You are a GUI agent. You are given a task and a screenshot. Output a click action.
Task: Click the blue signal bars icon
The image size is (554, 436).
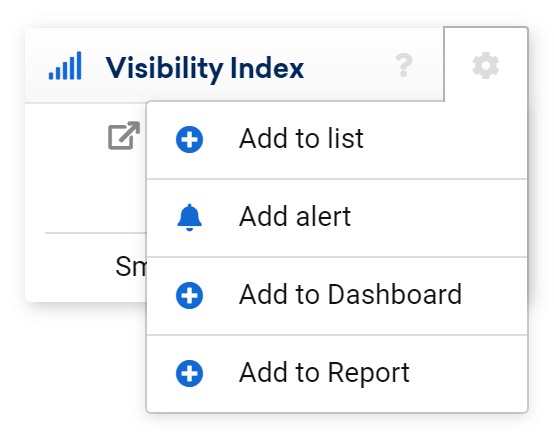pos(65,66)
